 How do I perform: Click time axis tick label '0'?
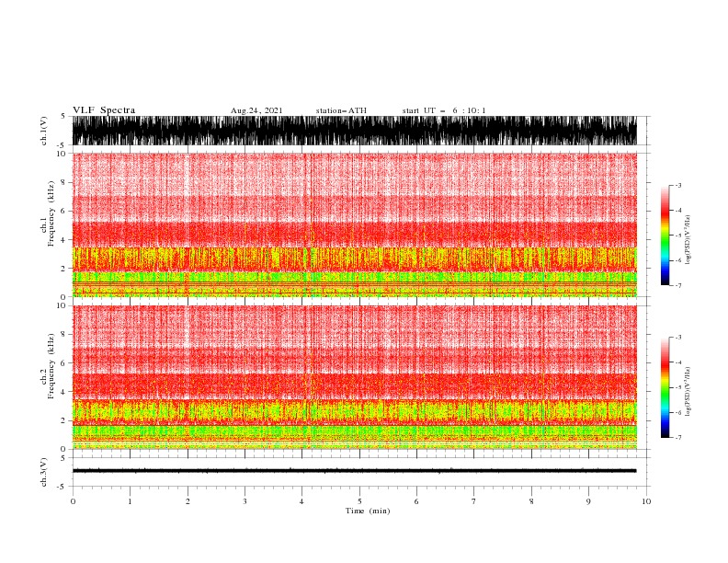73,501
